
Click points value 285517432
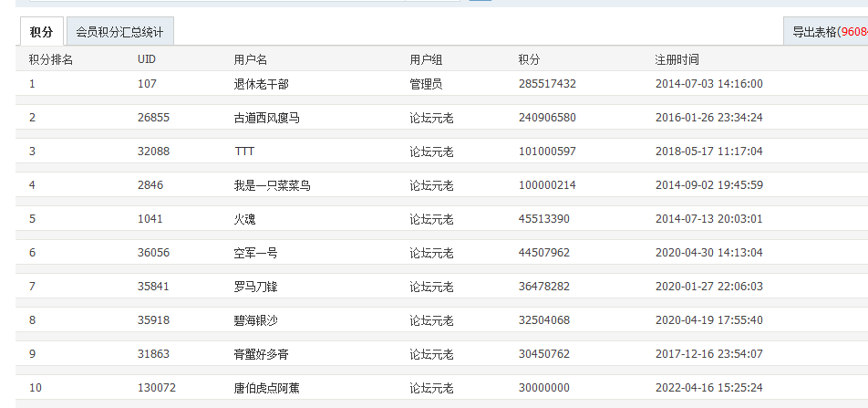click(x=547, y=84)
